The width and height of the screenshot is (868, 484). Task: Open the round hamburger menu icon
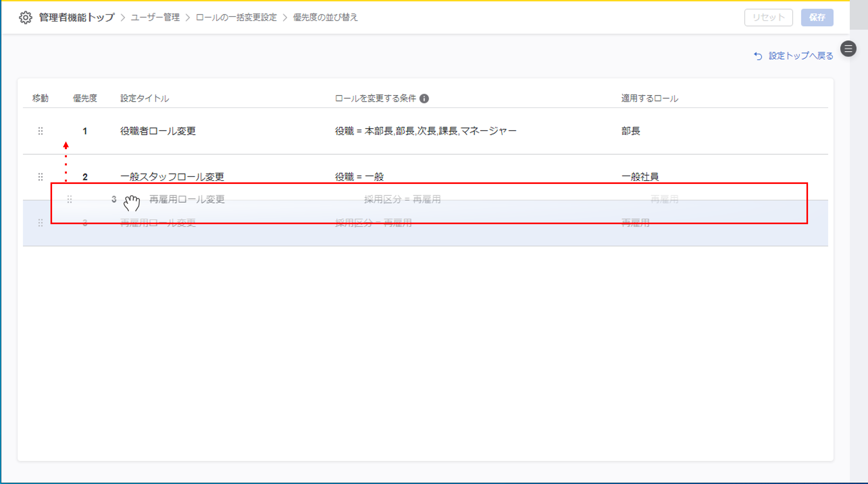(x=848, y=49)
